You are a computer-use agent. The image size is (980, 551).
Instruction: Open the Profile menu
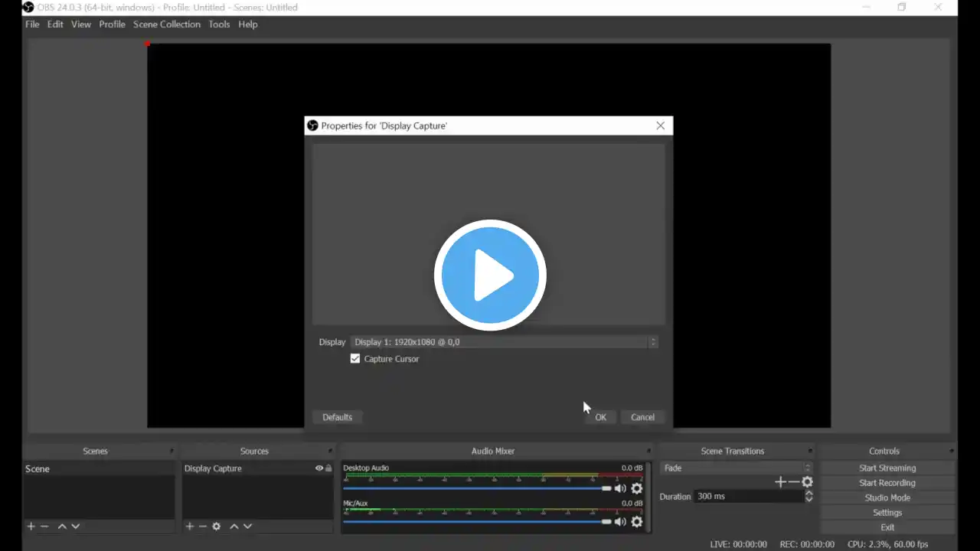pos(112,24)
